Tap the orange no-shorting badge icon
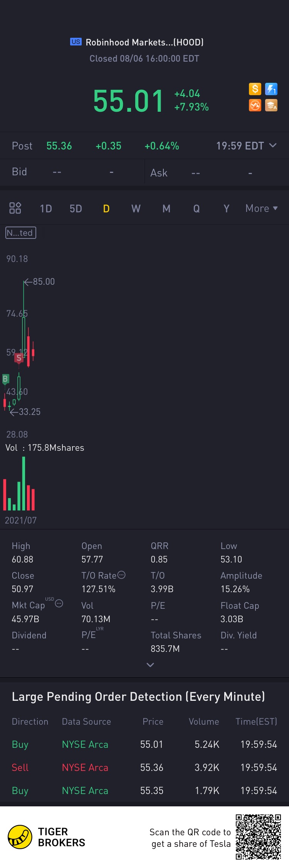The image size is (289, 868). 255,105
